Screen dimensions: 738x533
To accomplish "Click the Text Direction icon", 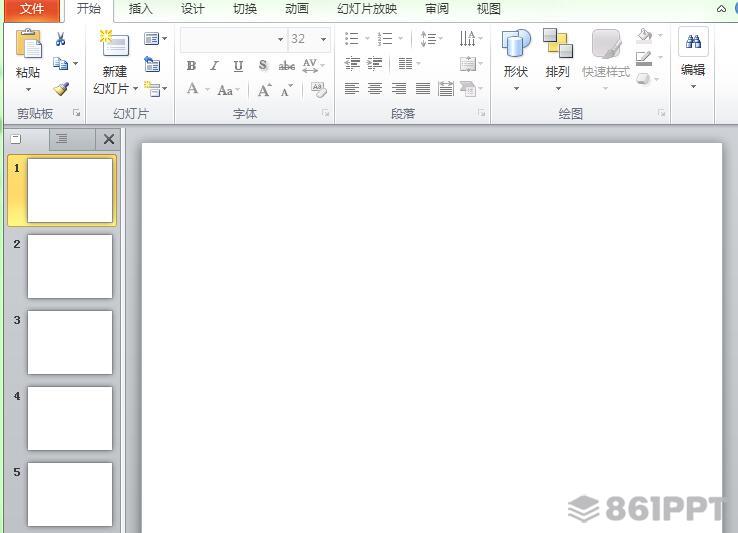I will (467, 39).
